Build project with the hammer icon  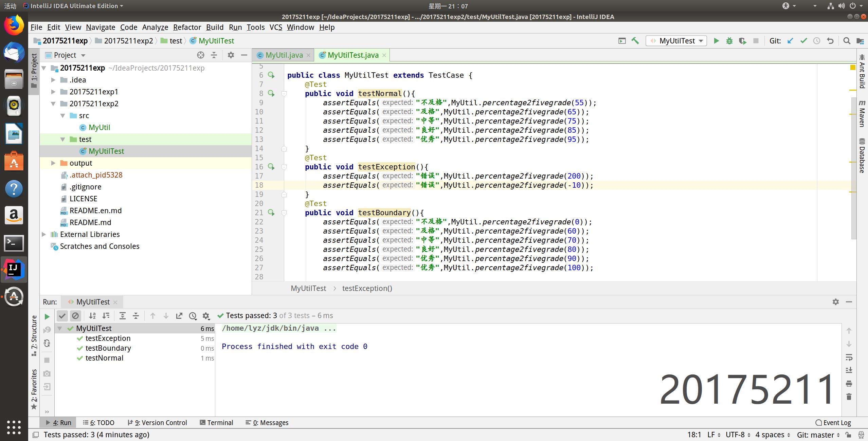[635, 41]
